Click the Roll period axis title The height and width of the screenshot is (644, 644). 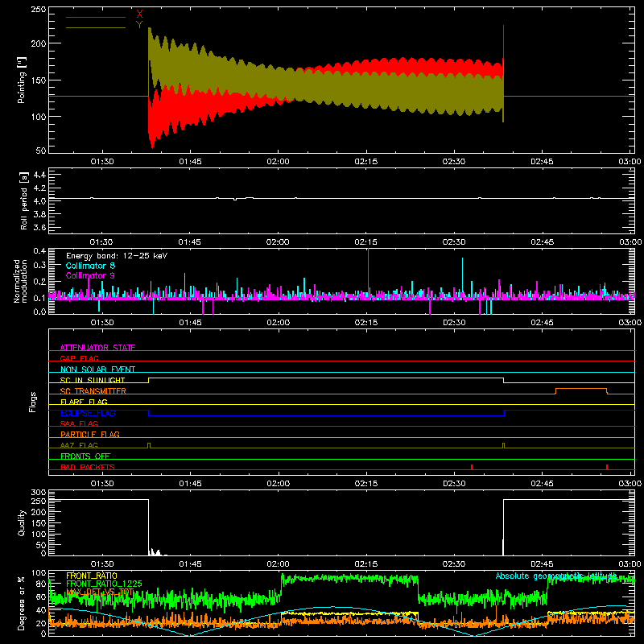(x=24, y=200)
